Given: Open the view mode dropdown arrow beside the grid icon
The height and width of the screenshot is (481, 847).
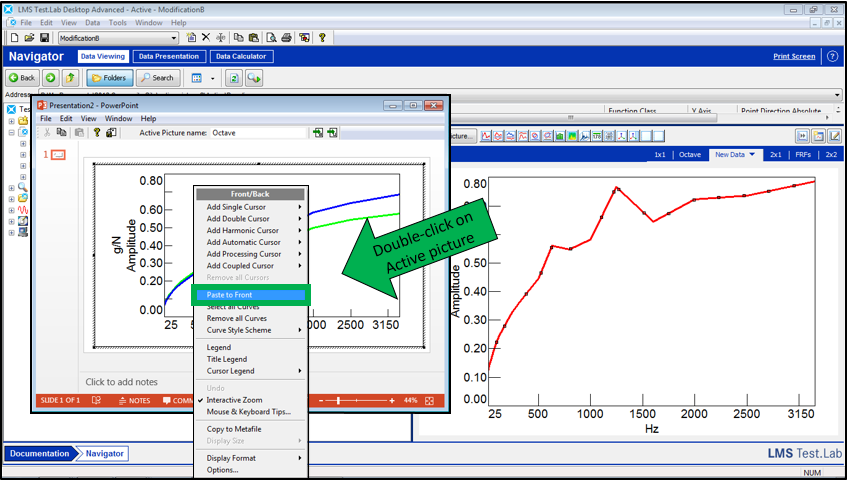Looking at the screenshot, I should click(x=212, y=78).
